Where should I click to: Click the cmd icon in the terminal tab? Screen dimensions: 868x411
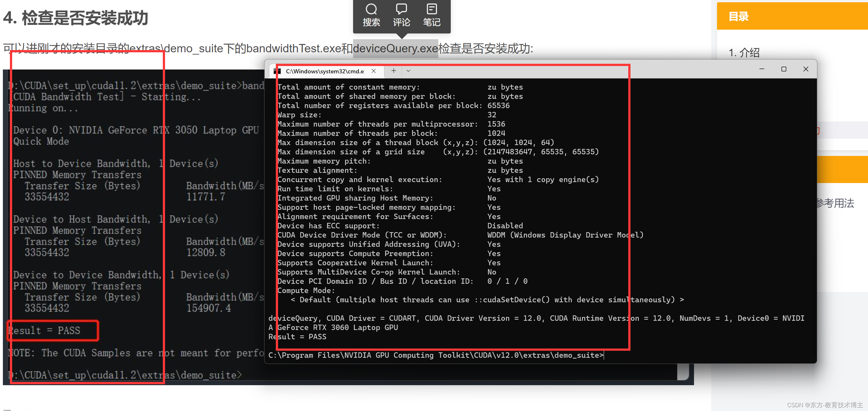(x=278, y=71)
